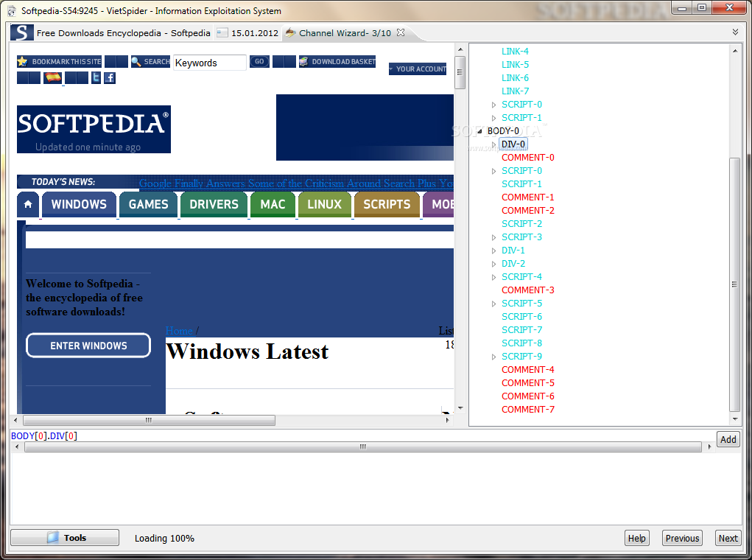Collapse the BODY-0 node

[x=479, y=131]
